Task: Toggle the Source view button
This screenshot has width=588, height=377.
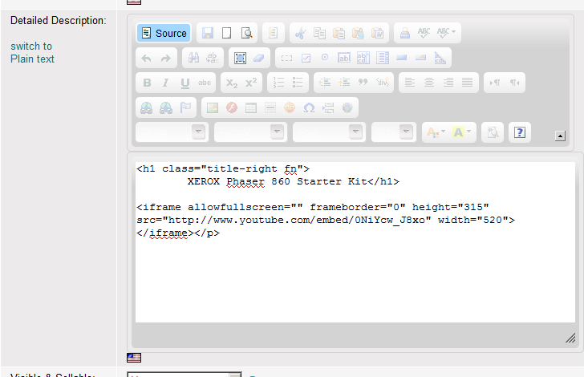Action: tap(164, 33)
